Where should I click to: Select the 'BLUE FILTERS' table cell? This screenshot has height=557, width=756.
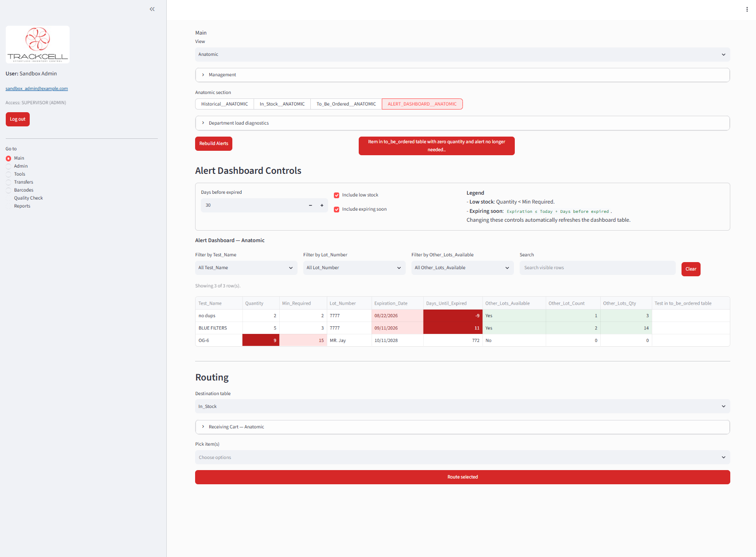[x=219, y=328]
